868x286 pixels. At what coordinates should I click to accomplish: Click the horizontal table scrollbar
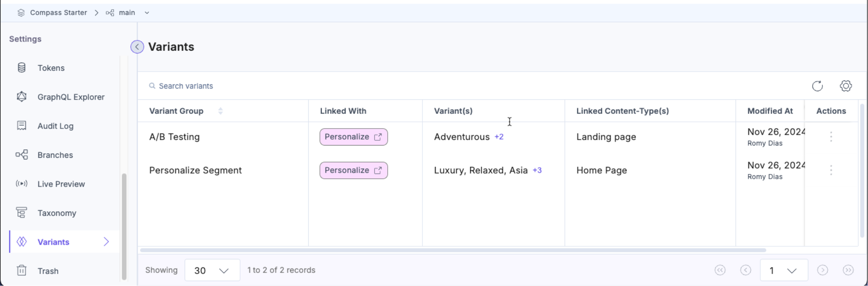pyautogui.click(x=453, y=250)
